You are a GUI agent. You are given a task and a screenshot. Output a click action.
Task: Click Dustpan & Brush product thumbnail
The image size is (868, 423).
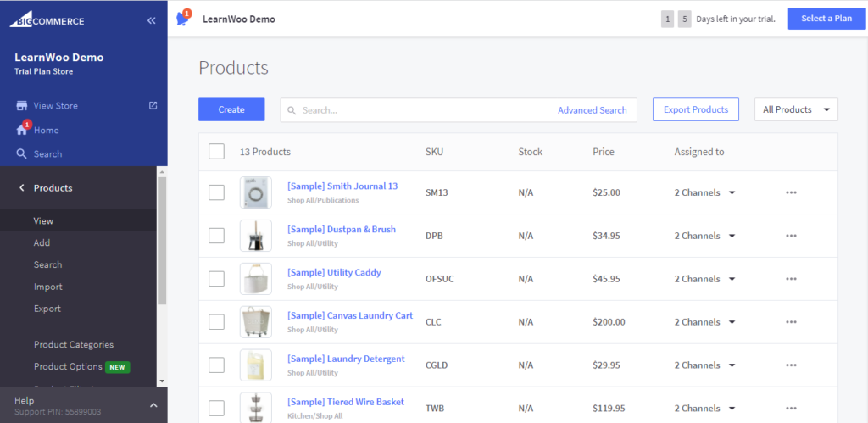click(256, 236)
